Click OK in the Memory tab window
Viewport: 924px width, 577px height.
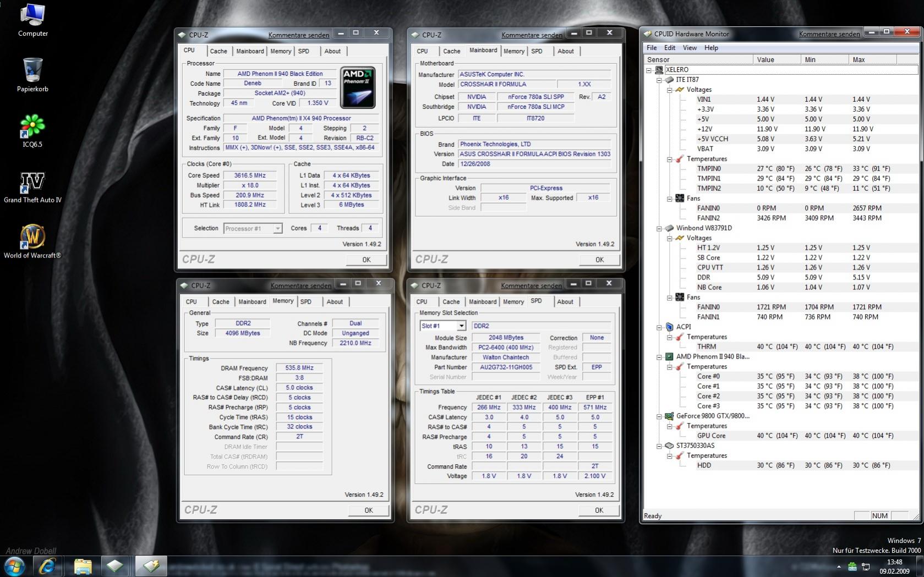369,510
